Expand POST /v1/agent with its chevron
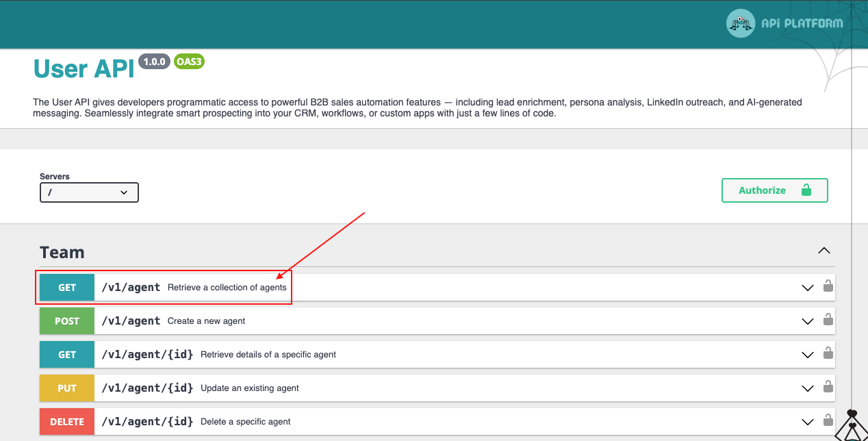 [807, 321]
